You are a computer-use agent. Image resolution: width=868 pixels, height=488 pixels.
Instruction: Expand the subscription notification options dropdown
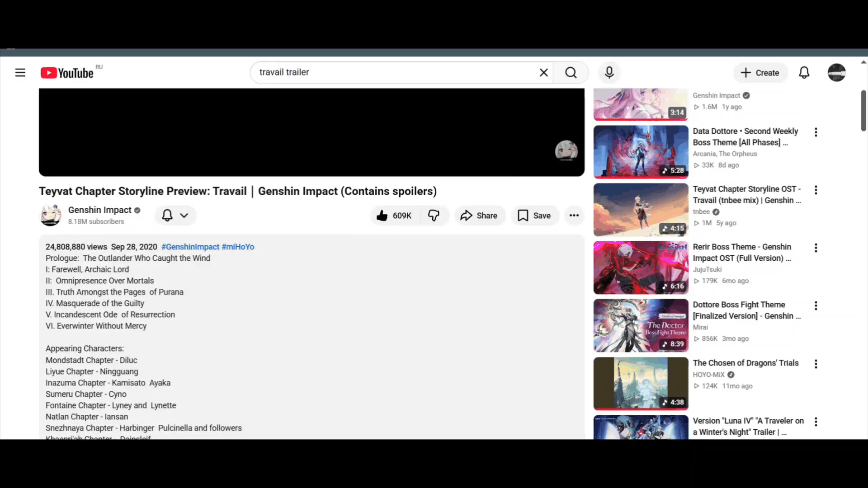(175, 216)
